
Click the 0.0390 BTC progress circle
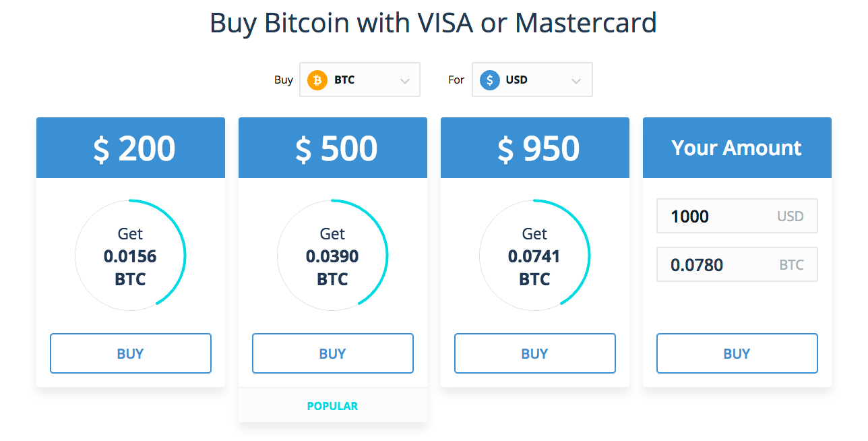[333, 256]
